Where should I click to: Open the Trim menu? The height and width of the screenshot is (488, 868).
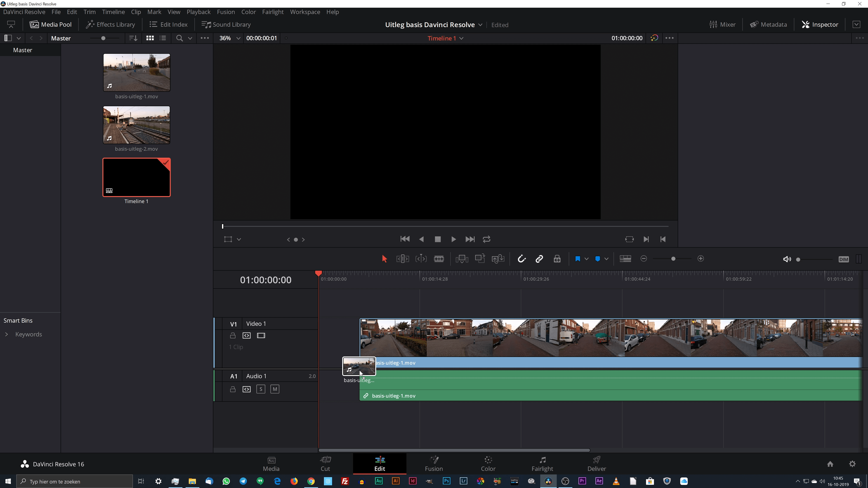(x=89, y=12)
